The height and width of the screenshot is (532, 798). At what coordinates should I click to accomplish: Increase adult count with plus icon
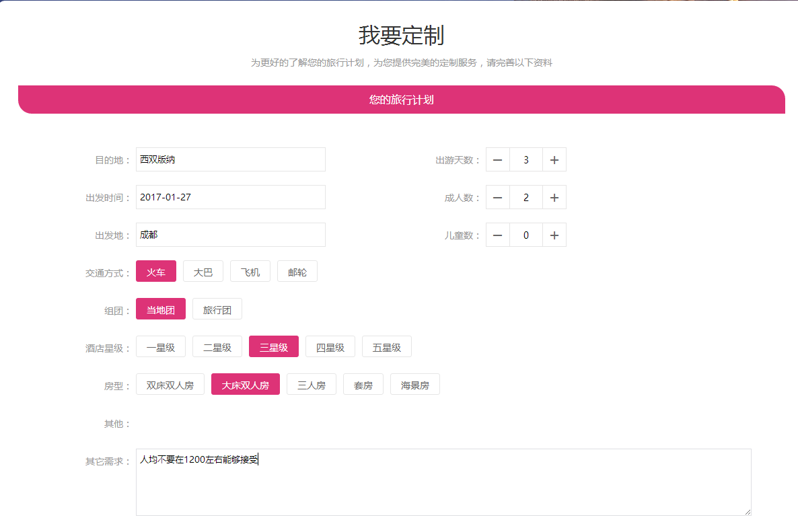click(x=554, y=197)
